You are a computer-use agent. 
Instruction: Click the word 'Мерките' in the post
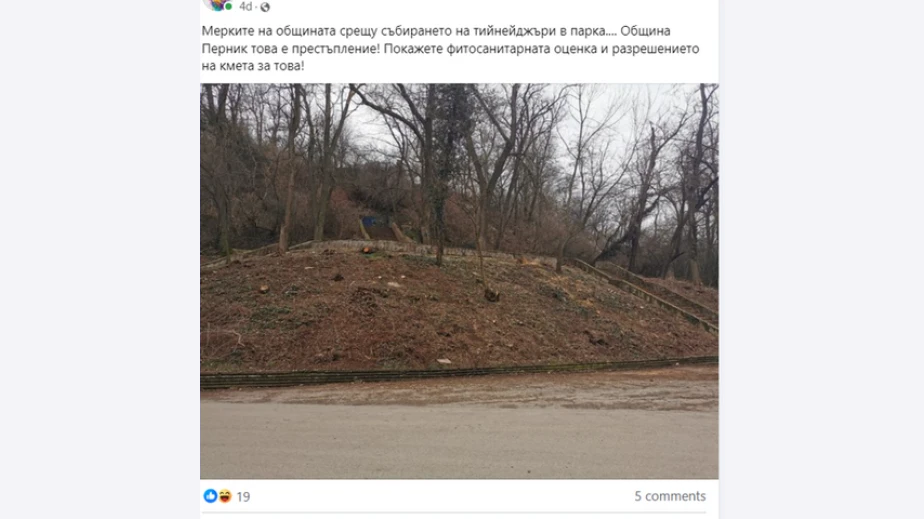coord(227,31)
